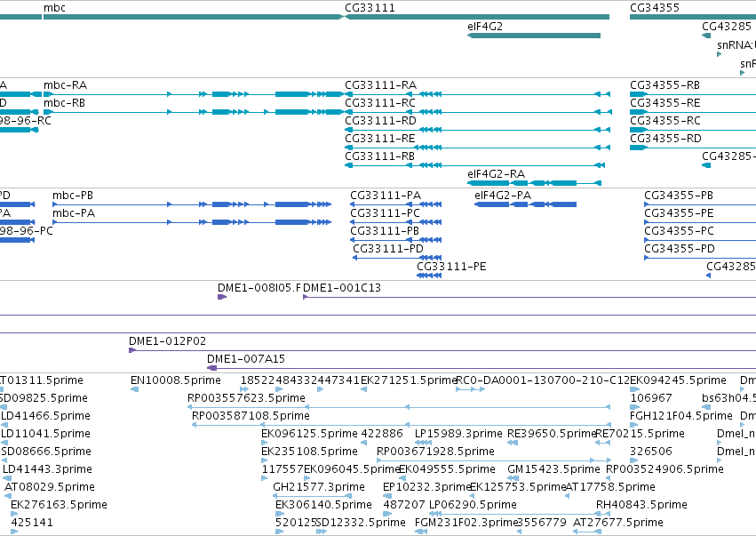Select CG33111-PA protein label
This screenshot has height=536, width=756.
386,196
